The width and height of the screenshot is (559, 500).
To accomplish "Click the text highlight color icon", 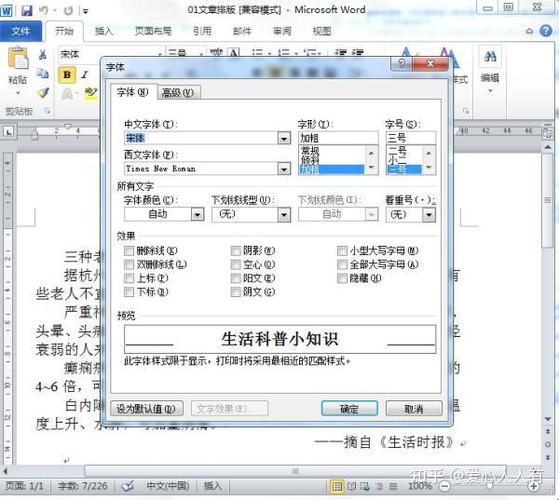I will (91, 93).
